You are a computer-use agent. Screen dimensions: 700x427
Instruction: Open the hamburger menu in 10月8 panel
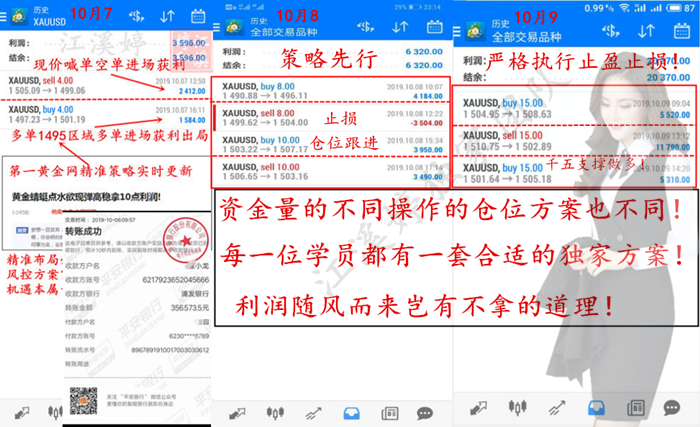pos(217,27)
